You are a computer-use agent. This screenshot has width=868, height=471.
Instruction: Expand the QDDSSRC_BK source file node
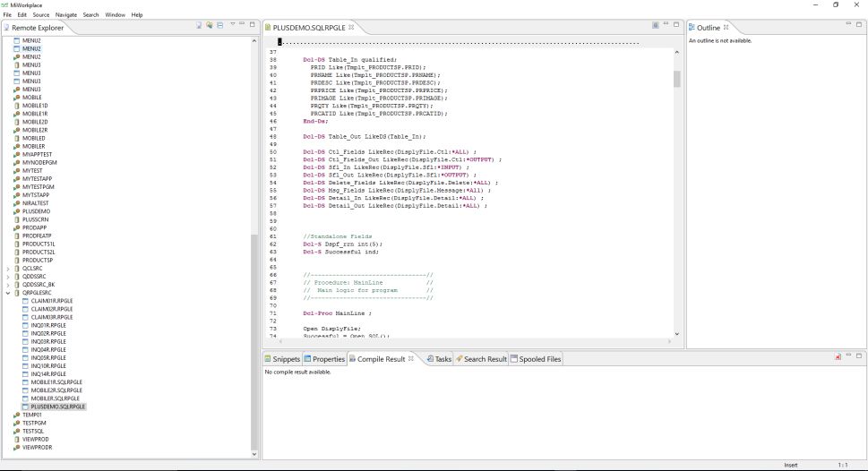pyautogui.click(x=8, y=285)
